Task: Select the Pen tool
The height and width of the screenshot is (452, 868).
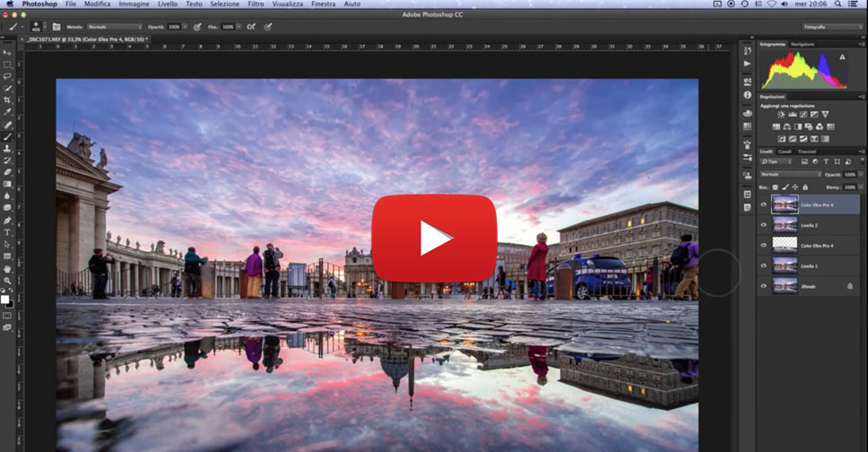Action: click(7, 221)
